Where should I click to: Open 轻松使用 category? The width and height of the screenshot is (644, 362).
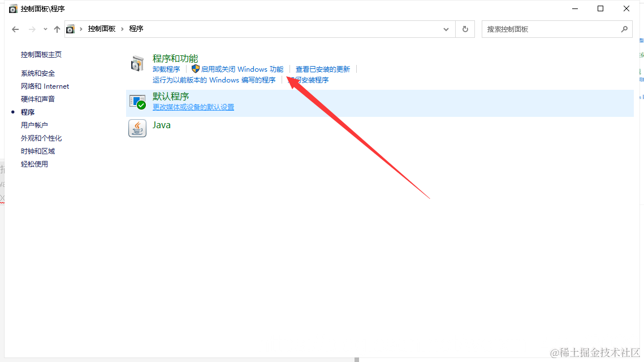coord(34,164)
